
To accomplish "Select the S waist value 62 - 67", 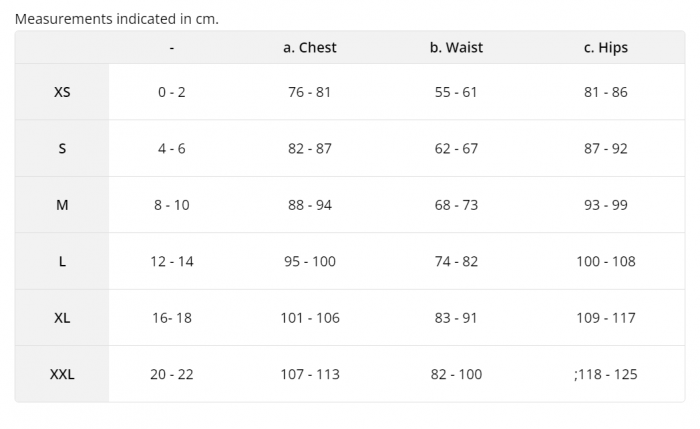I will (x=456, y=148).
